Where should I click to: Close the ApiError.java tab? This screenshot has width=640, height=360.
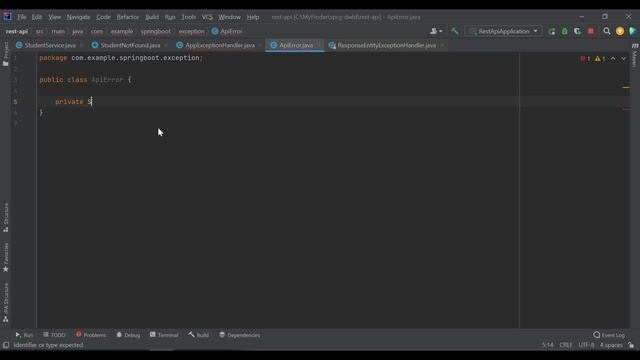tap(318, 45)
